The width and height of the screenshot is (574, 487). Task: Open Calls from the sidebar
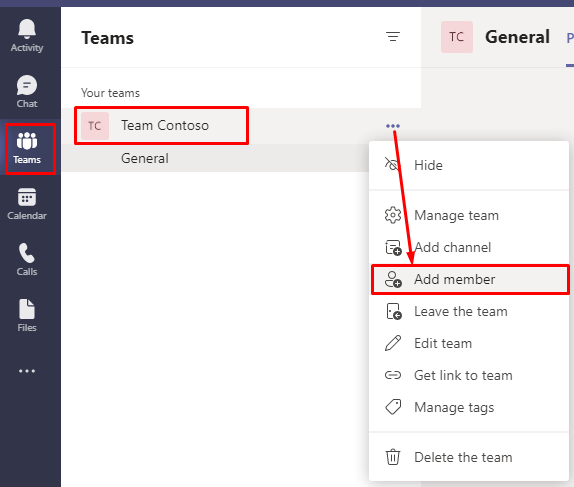pyautogui.click(x=27, y=260)
